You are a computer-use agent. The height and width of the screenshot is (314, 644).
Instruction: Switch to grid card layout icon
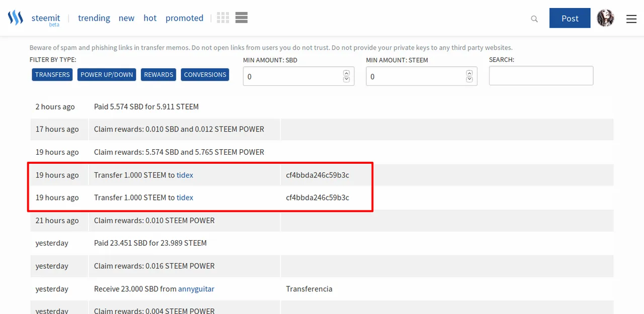tap(223, 18)
